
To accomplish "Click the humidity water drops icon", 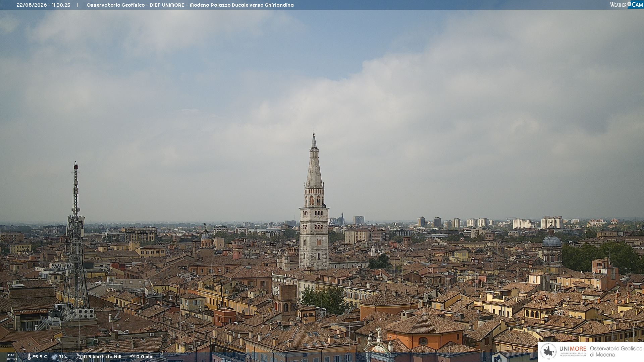I will click(54, 357).
